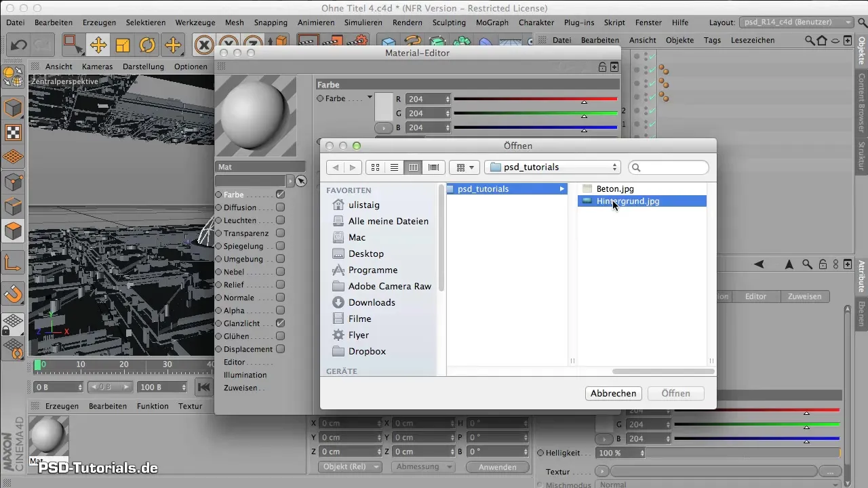Image resolution: width=868 pixels, height=488 pixels.
Task: Switch file dialog to icon view
Action: (375, 167)
